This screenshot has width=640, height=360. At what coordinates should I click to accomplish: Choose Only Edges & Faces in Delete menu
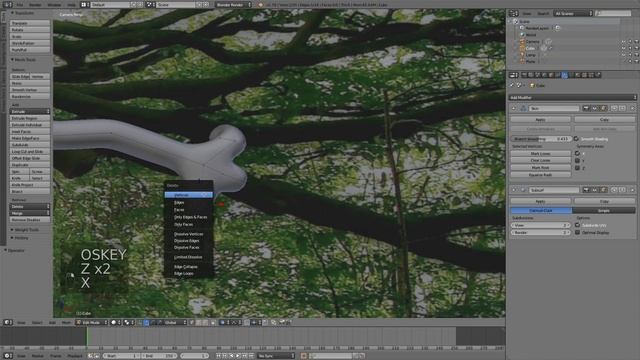[189, 217]
